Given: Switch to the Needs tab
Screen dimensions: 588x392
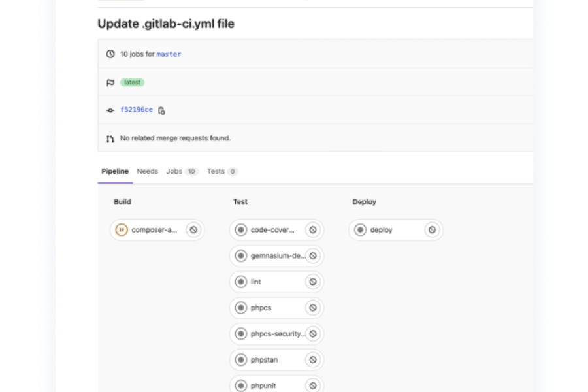Looking at the screenshot, I should coord(148,171).
